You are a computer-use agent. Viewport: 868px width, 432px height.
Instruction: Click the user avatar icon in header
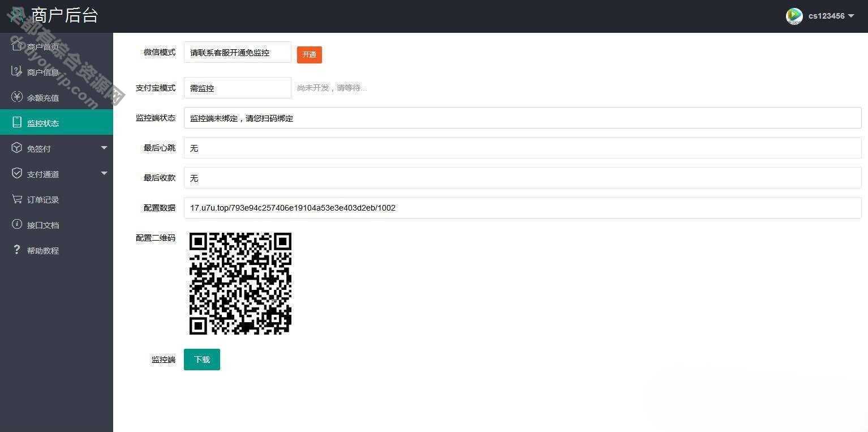click(x=794, y=16)
